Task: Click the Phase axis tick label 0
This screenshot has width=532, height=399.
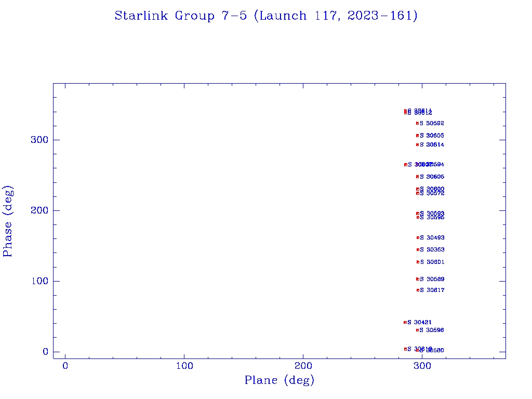Action: 46,352
